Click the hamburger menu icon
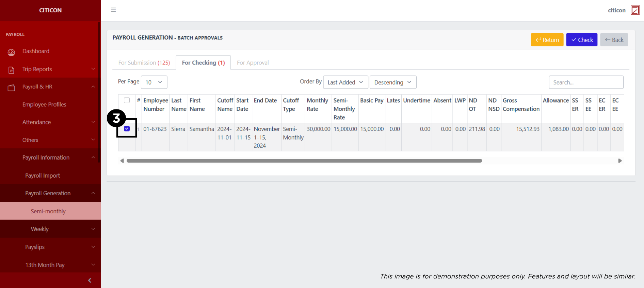The height and width of the screenshot is (288, 644). click(x=113, y=10)
